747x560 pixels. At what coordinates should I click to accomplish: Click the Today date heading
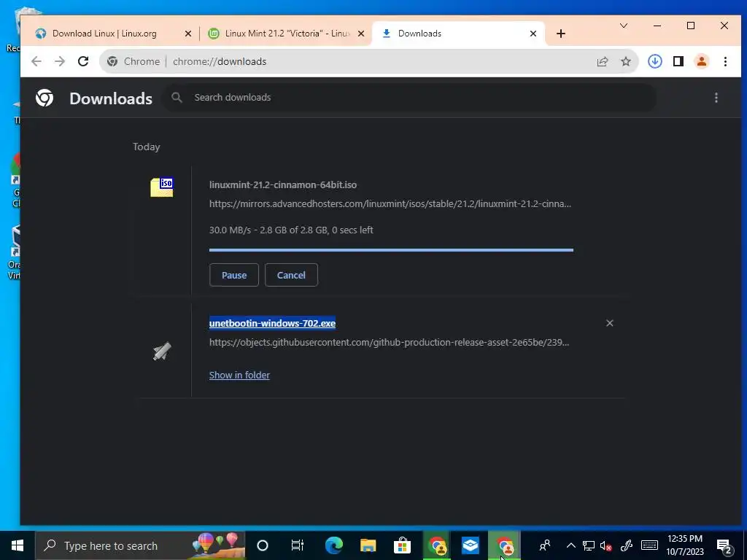(x=146, y=147)
